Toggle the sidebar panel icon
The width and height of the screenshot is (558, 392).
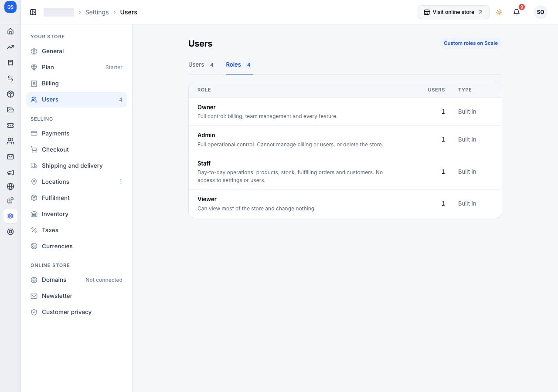click(x=33, y=12)
